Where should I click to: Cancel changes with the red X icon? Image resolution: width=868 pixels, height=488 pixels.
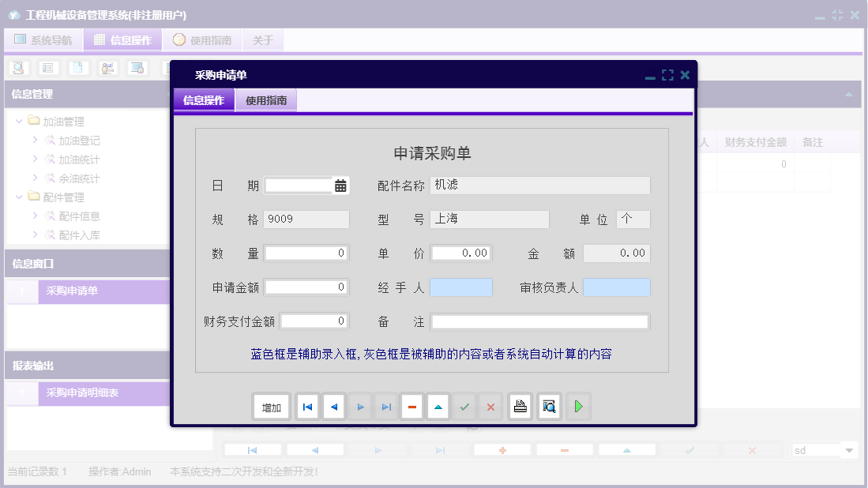tap(490, 406)
